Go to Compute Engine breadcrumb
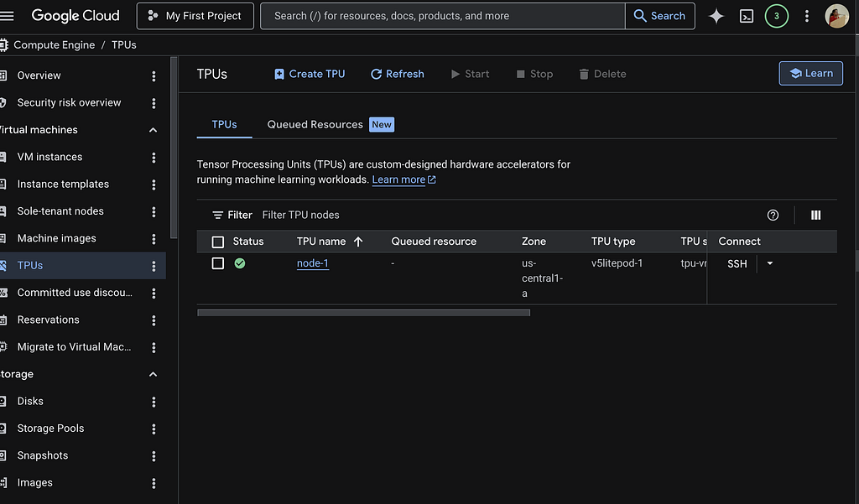 coord(54,45)
